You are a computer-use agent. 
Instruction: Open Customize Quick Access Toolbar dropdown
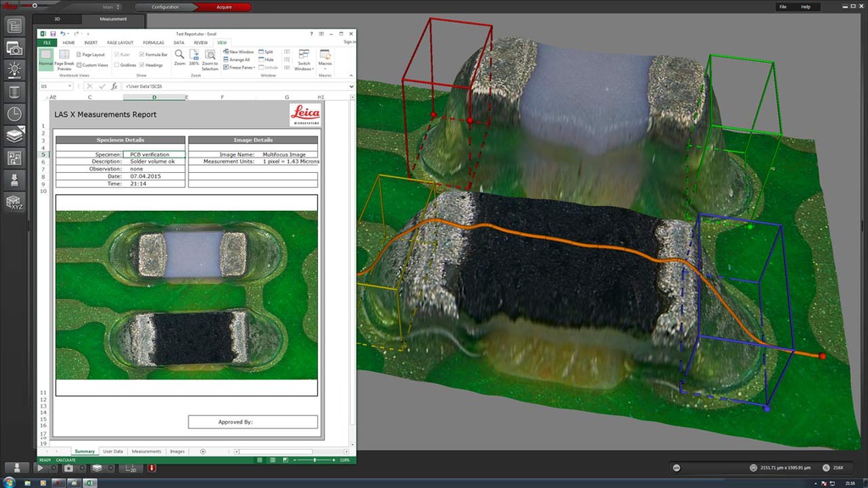click(87, 34)
